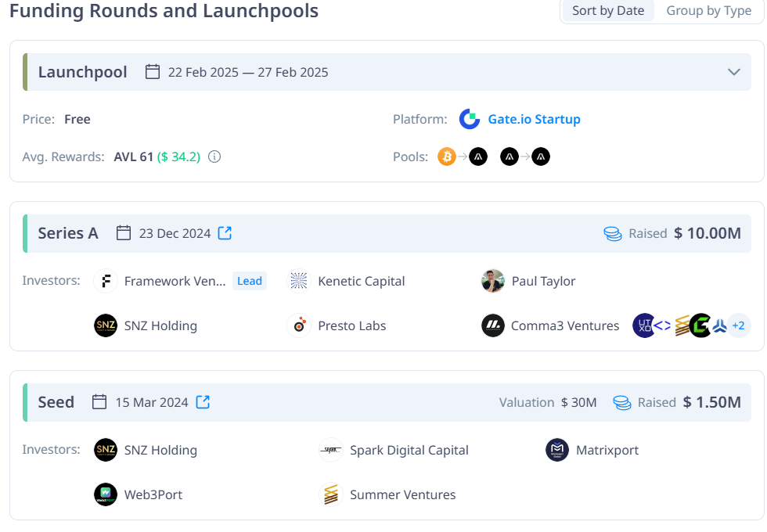This screenshot has width=767, height=532.
Task: Click the $ 10.00M raised amount
Action: coord(708,233)
